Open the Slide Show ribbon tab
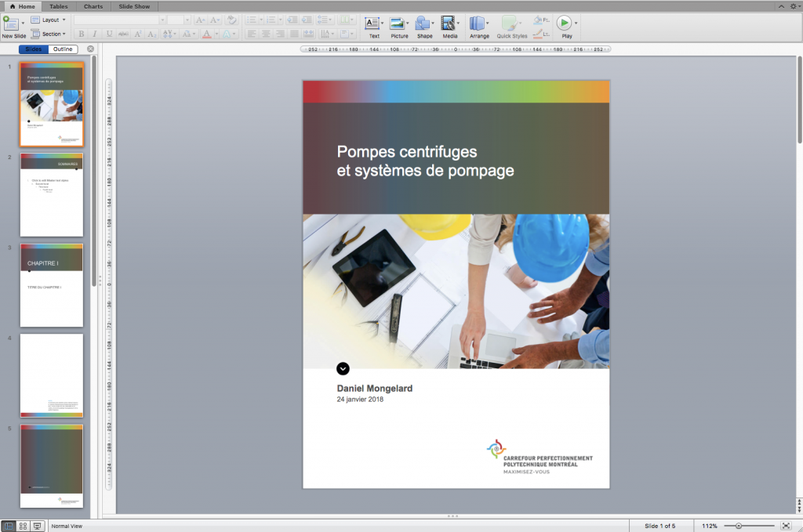 [x=134, y=6]
